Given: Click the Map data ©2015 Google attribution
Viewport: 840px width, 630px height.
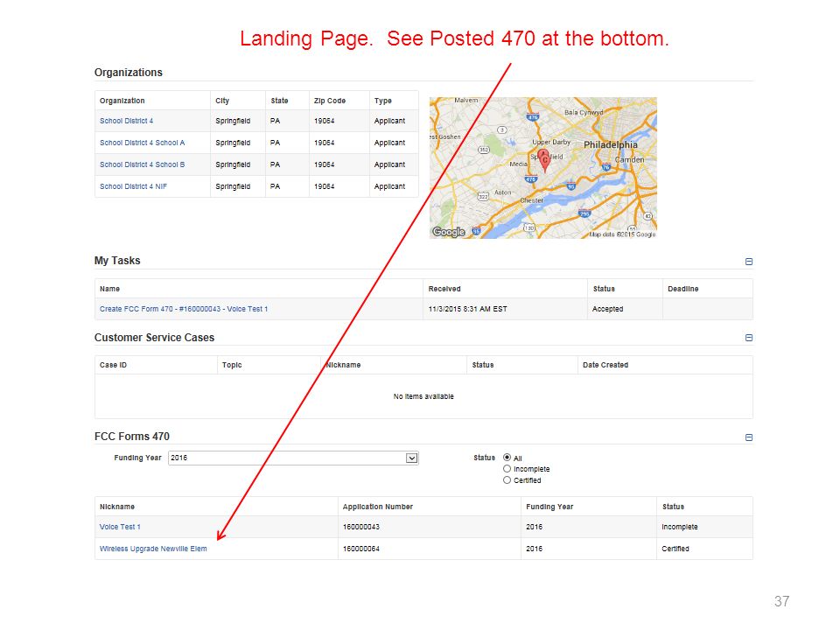Looking at the screenshot, I should coord(622,234).
